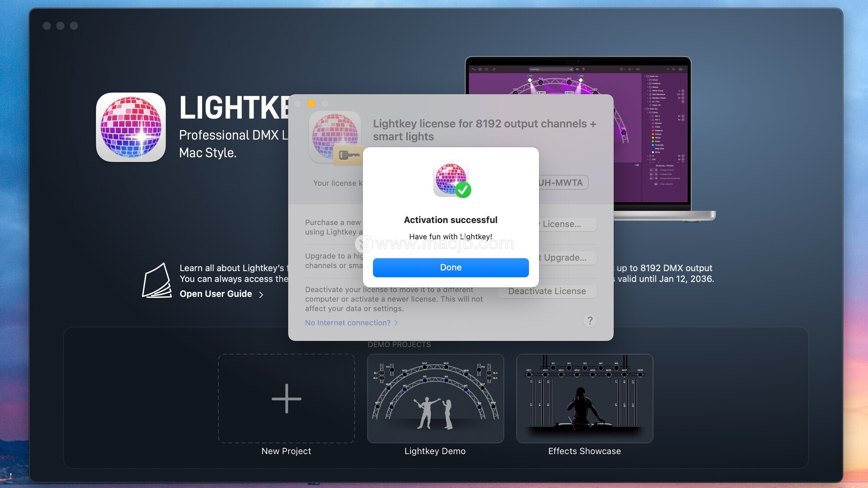Click the Open User Guide link
Image resolution: width=868 pixels, height=488 pixels.
[216, 294]
